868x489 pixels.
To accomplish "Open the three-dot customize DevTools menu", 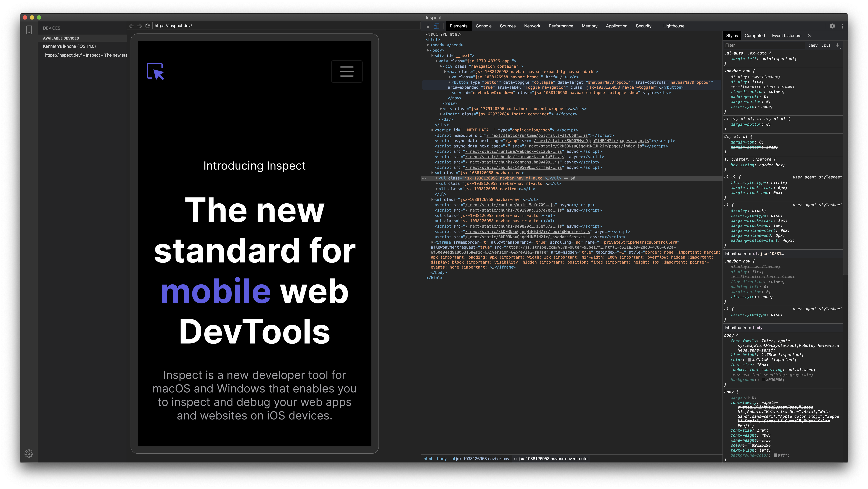I will [842, 26].
